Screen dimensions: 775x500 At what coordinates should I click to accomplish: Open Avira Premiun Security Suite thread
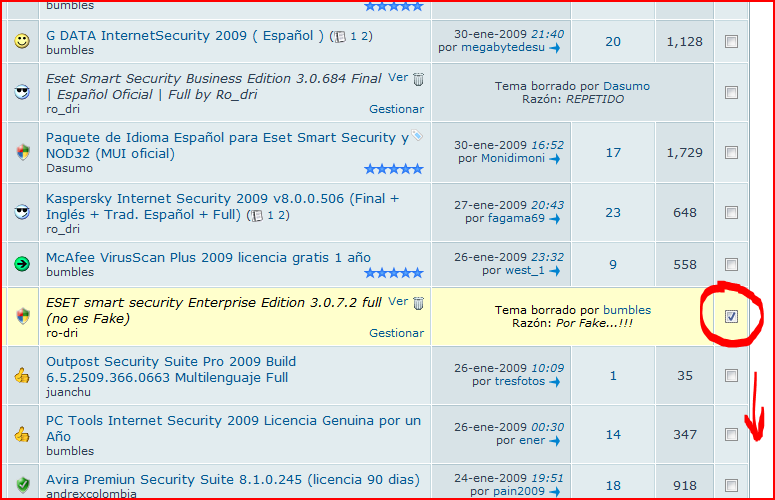pos(217,477)
